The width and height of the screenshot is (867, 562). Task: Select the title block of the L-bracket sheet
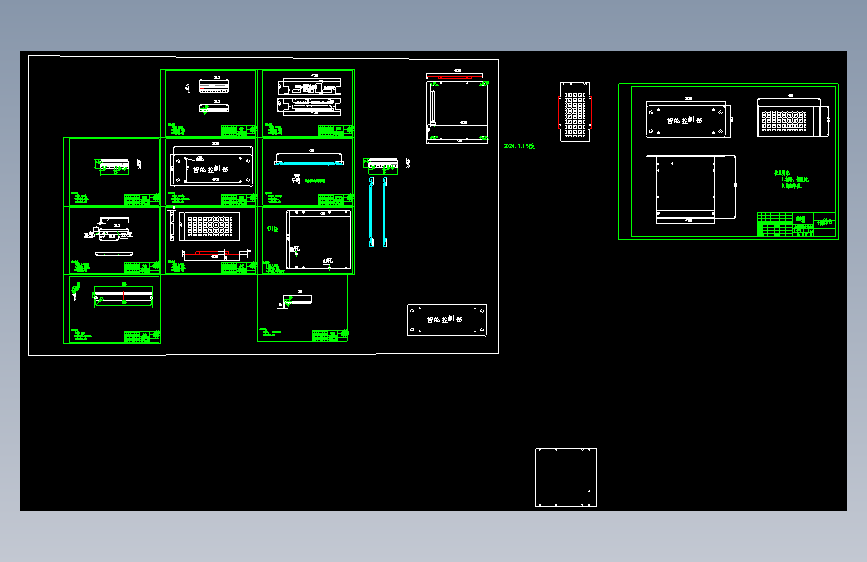pos(330,335)
